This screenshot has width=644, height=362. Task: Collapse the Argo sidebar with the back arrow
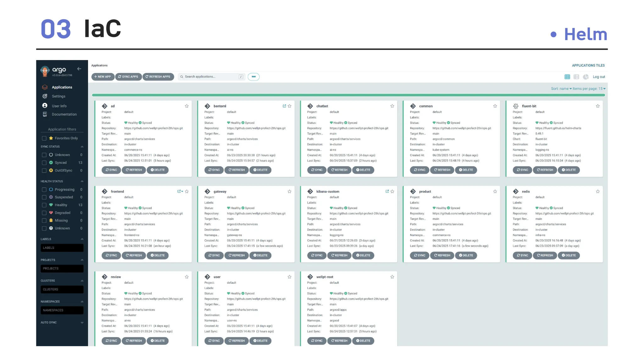point(79,69)
